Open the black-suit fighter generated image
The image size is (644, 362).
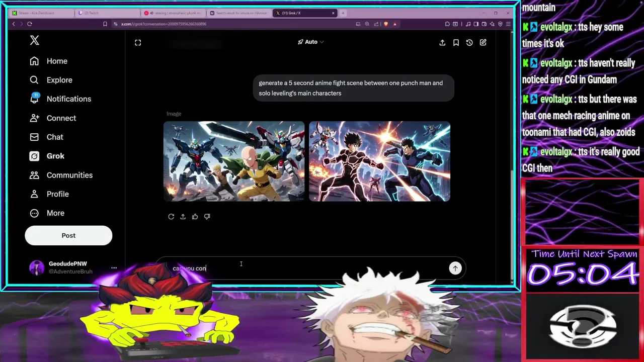click(379, 161)
